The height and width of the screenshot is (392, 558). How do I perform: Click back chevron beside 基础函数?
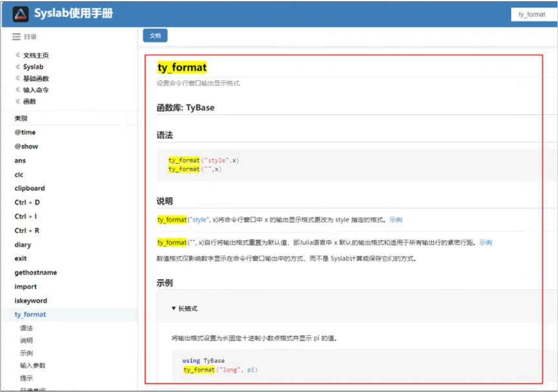tap(18, 78)
